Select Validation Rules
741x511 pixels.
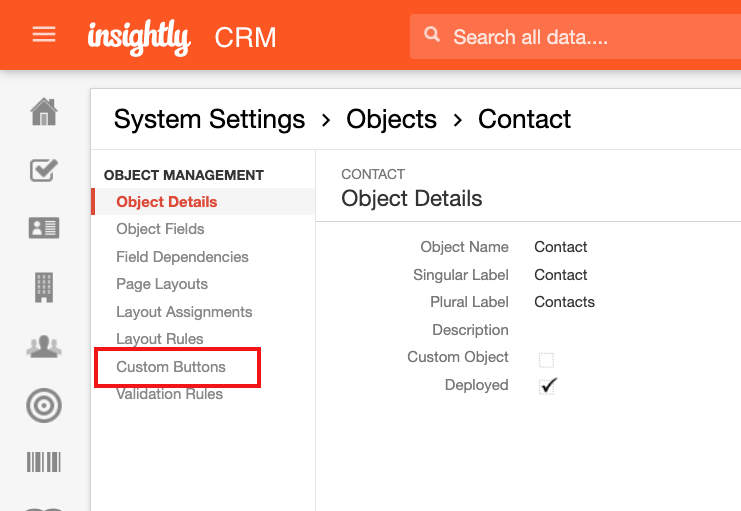(x=170, y=394)
